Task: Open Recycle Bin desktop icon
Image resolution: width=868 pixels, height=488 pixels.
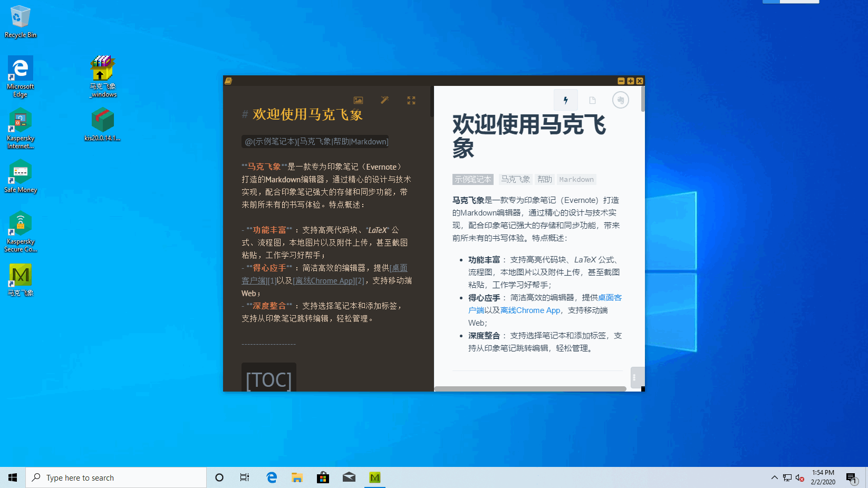Action: pos(20,22)
